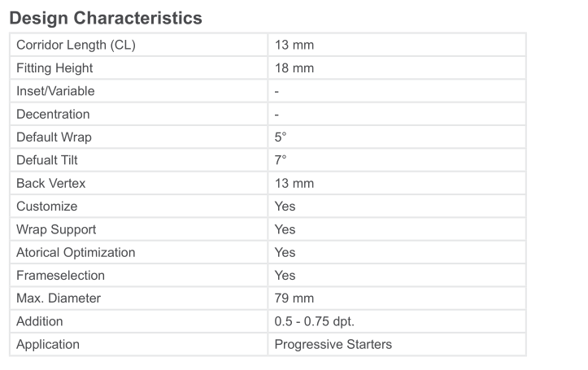Click the Customize row label

click(x=47, y=207)
